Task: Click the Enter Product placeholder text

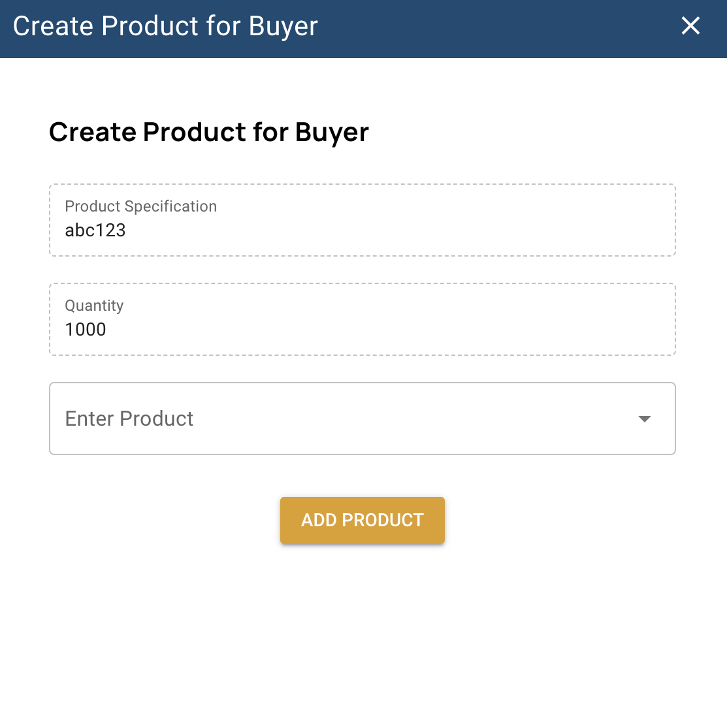Action: click(x=129, y=419)
